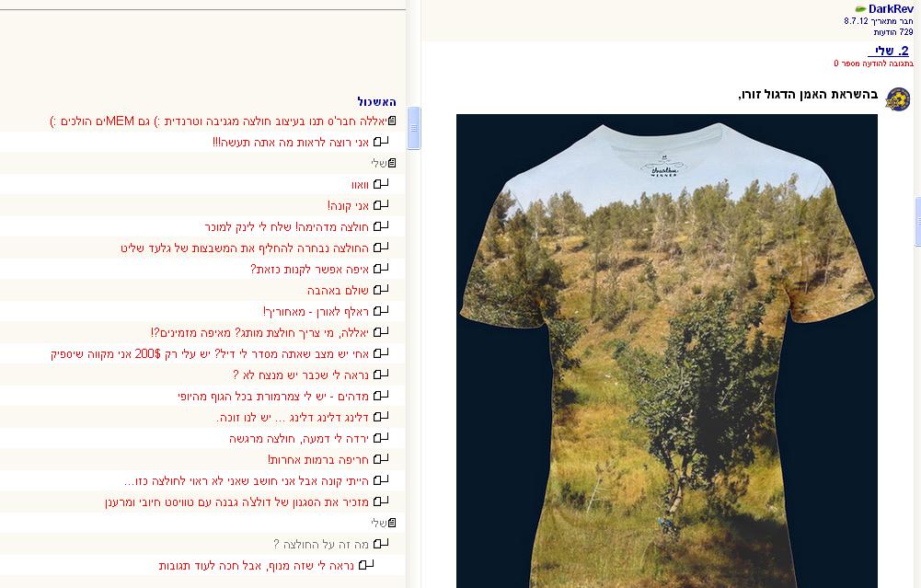Image resolution: width=921 pixels, height=588 pixels.
Task: Click the yellow team badge avatar icon
Action: 897,98
